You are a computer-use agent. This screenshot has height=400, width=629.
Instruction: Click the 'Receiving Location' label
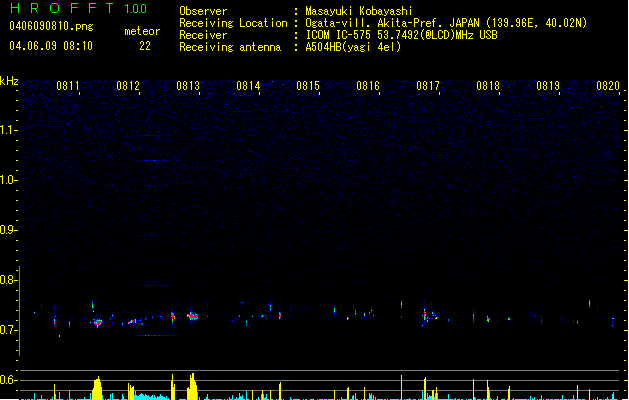(x=233, y=23)
